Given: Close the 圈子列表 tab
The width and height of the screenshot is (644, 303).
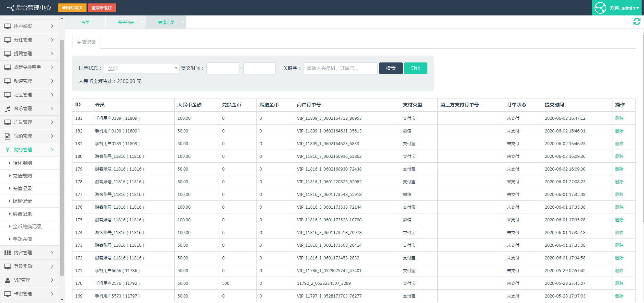Looking at the screenshot, I should point(142,22).
